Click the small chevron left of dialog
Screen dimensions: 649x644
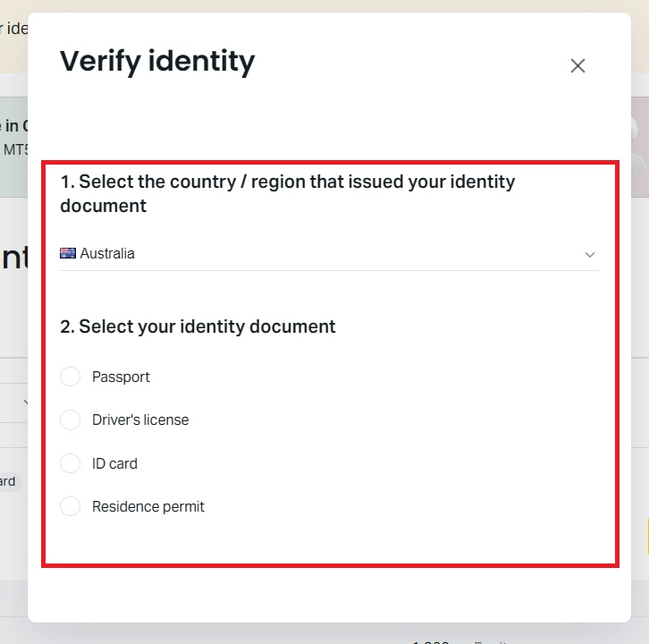pos(25,402)
